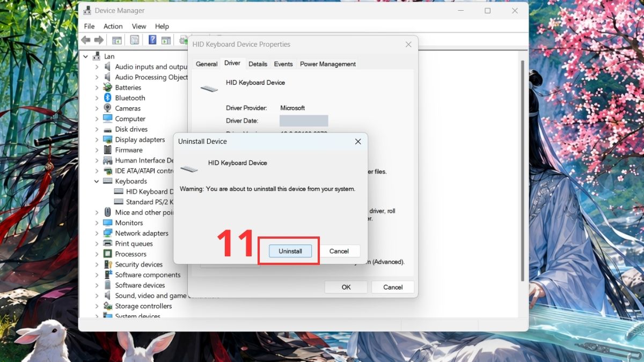Expand the Storage controllers chevron

click(x=97, y=306)
